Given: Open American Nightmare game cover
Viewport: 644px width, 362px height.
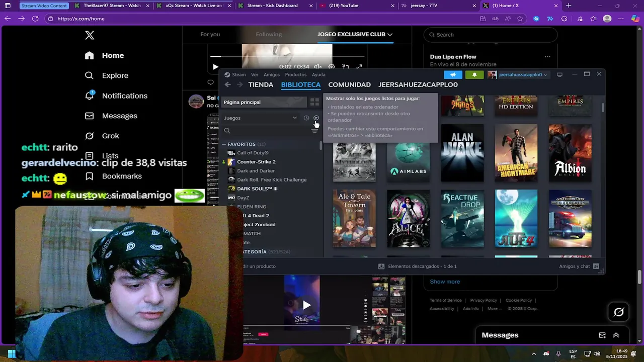Looking at the screenshot, I should (x=516, y=153).
